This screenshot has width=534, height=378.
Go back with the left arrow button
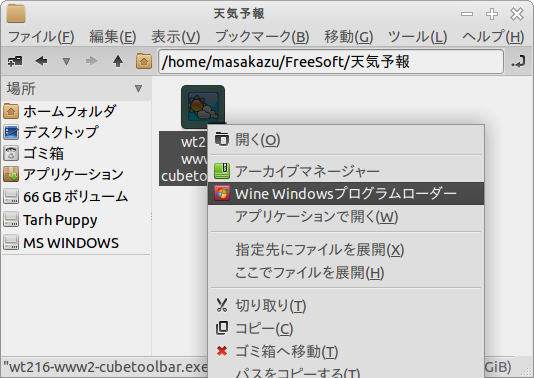pyautogui.click(x=42, y=61)
